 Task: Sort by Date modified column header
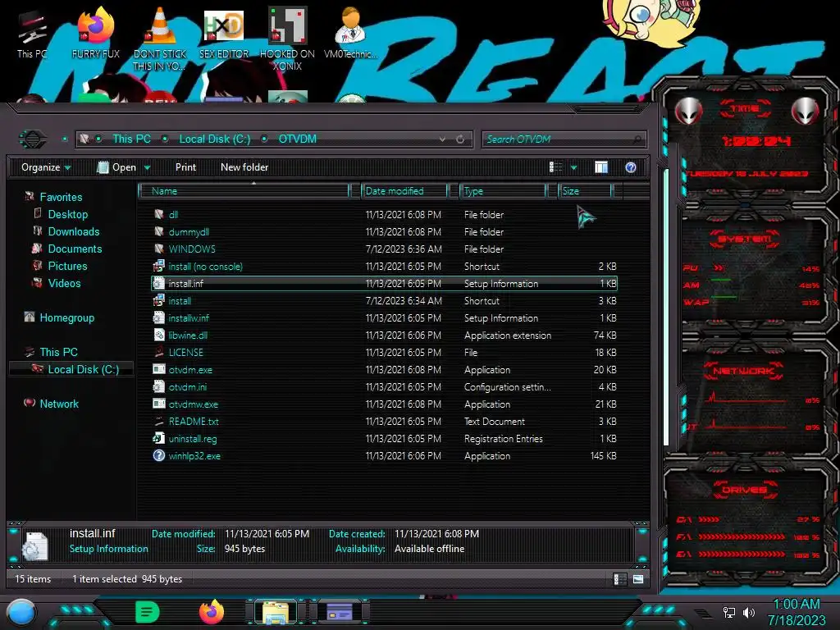point(404,191)
